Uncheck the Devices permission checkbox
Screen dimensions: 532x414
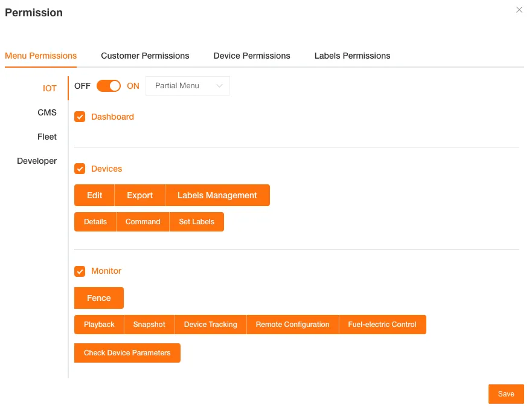pyautogui.click(x=80, y=169)
